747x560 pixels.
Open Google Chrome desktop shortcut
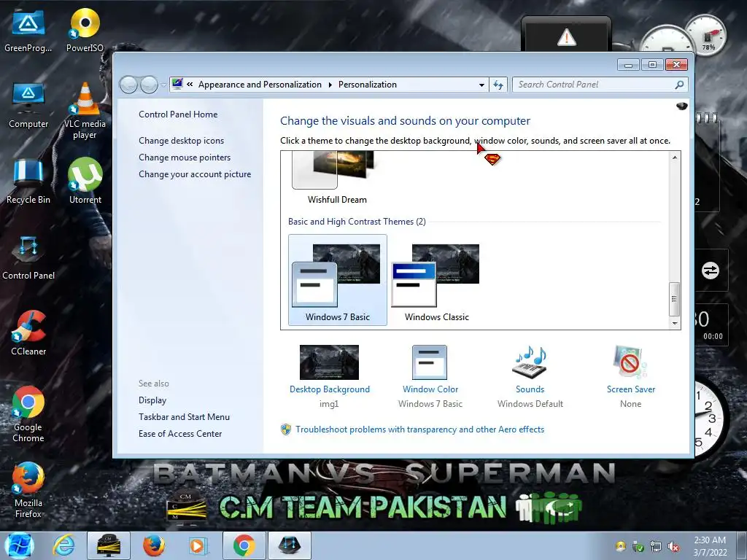point(28,414)
